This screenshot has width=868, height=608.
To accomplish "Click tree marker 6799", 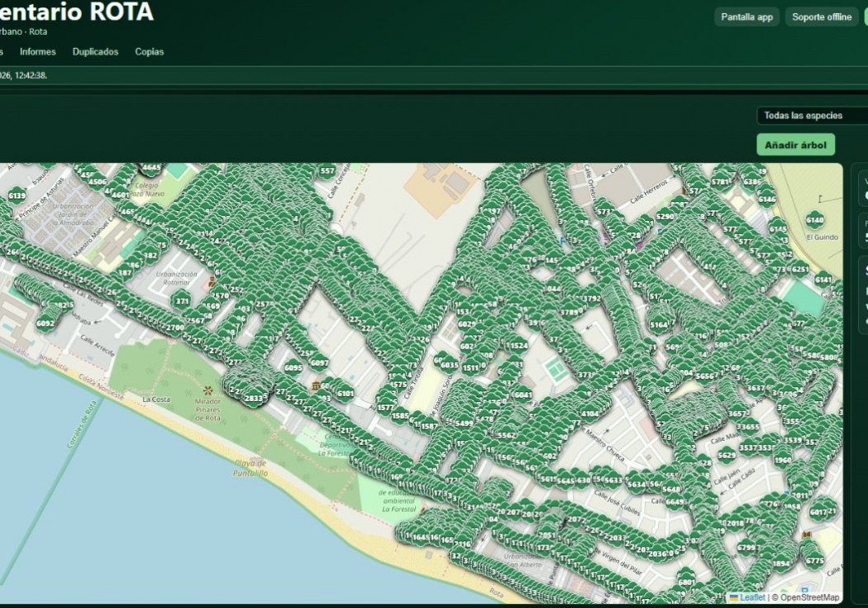I will [x=746, y=547].
